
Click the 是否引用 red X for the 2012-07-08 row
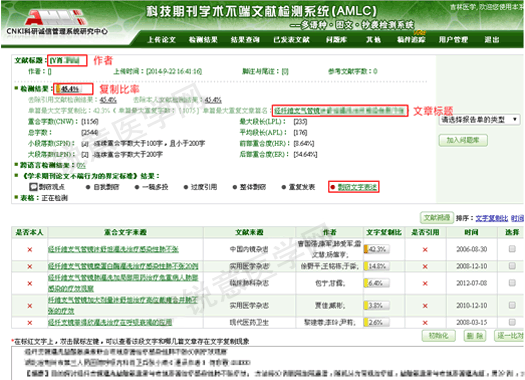click(425, 284)
